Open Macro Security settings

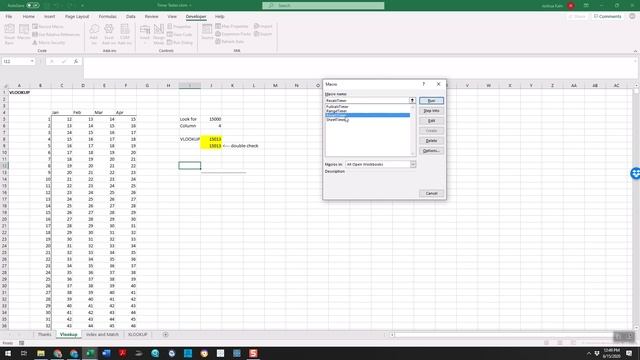click(49, 42)
